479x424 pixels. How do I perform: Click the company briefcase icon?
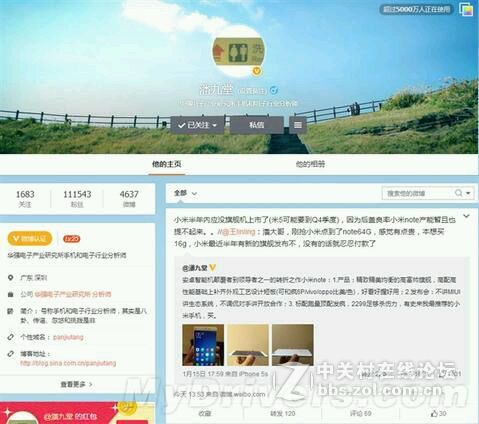tap(11, 294)
